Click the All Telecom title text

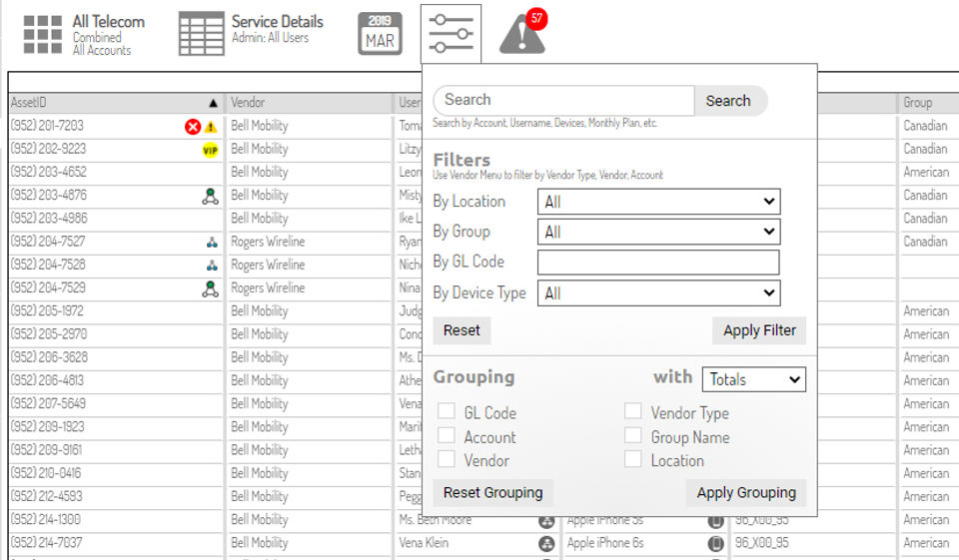click(108, 22)
